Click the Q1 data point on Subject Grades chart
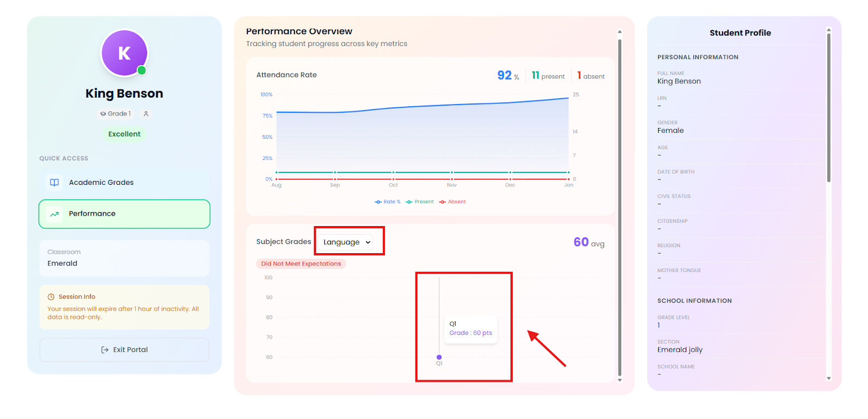868x419 pixels. 439,357
